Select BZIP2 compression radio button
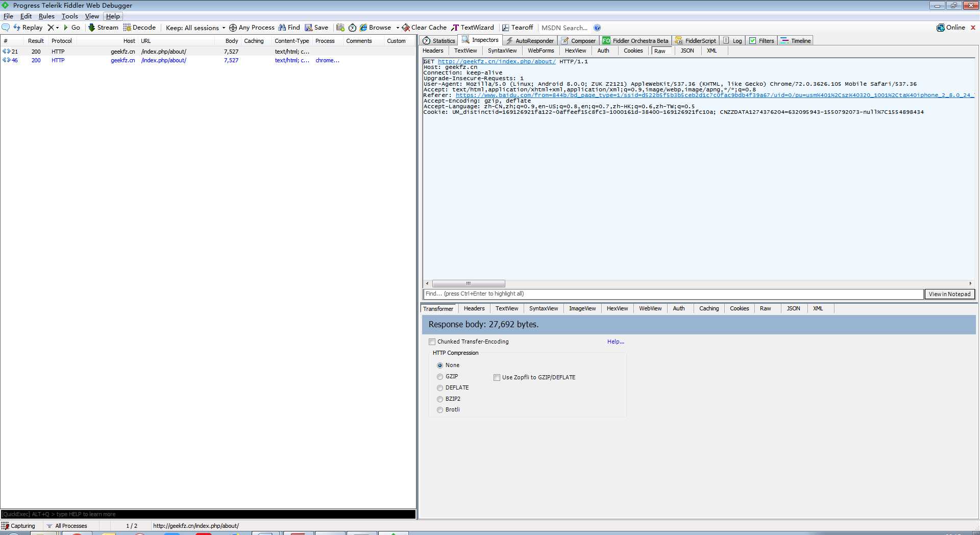980x535 pixels. [x=440, y=399]
